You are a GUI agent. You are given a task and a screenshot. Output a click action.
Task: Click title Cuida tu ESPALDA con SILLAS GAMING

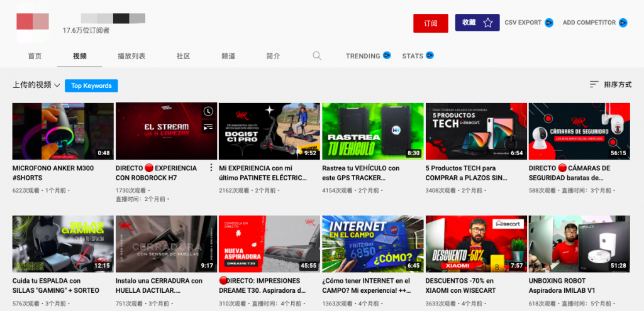pyautogui.click(x=56, y=286)
